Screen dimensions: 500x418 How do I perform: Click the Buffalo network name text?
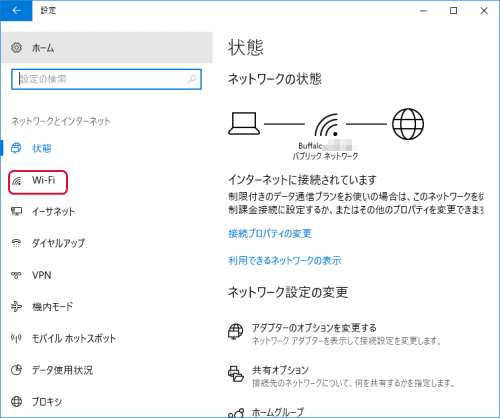(310, 146)
